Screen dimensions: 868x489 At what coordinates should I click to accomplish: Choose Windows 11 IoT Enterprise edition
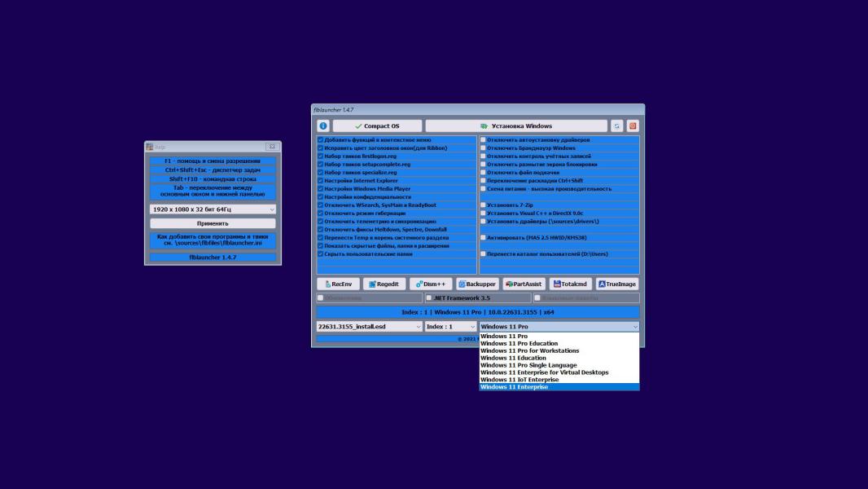519,380
